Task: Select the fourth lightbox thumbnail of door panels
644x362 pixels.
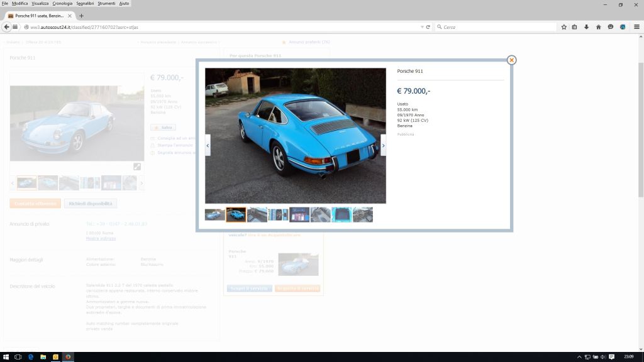Action: point(278,215)
